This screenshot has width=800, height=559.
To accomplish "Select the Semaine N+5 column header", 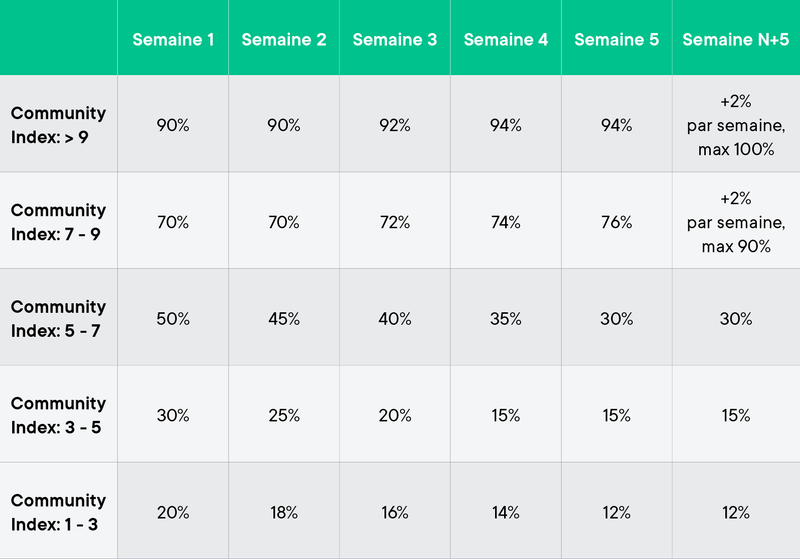I will [736, 39].
